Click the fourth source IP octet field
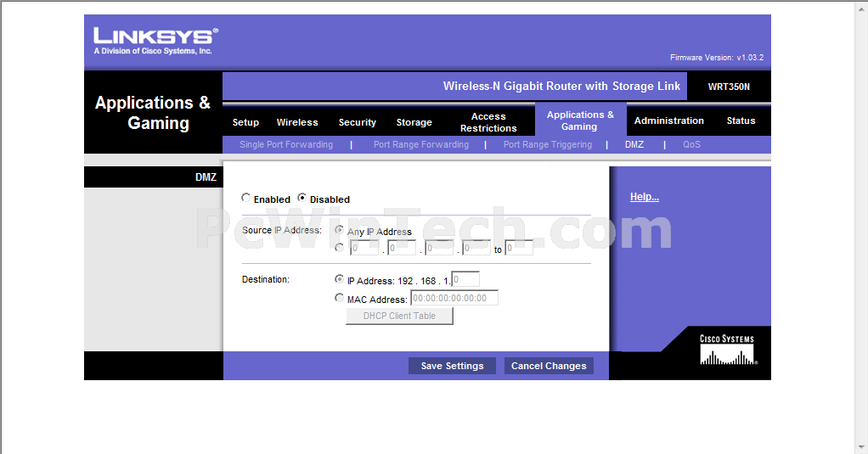Screen dimensions: 868x454 point(476,248)
